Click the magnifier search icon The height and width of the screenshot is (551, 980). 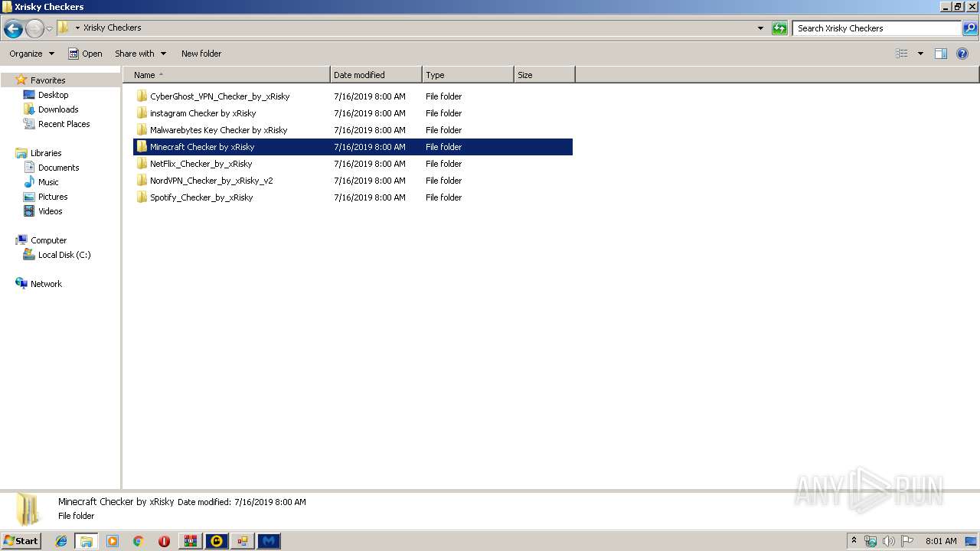pos(970,28)
